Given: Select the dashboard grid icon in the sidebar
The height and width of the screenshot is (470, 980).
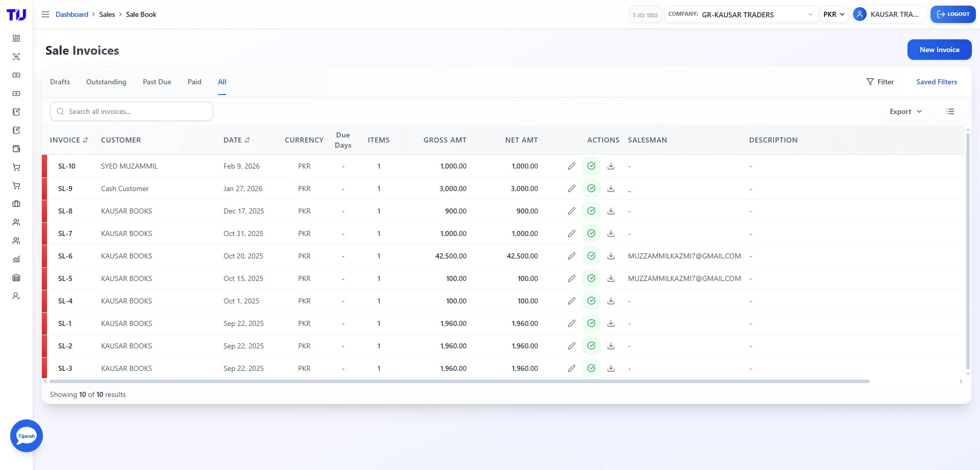Looking at the screenshot, I should click(x=16, y=38).
